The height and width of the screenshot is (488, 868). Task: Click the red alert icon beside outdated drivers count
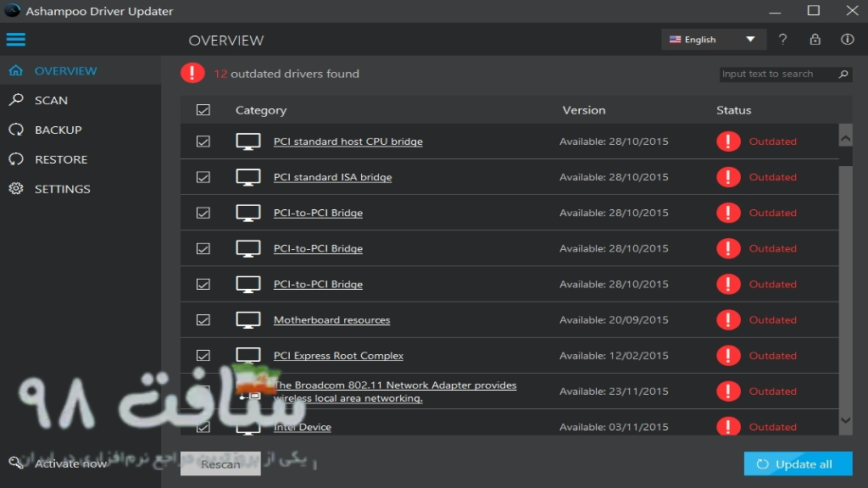point(192,73)
